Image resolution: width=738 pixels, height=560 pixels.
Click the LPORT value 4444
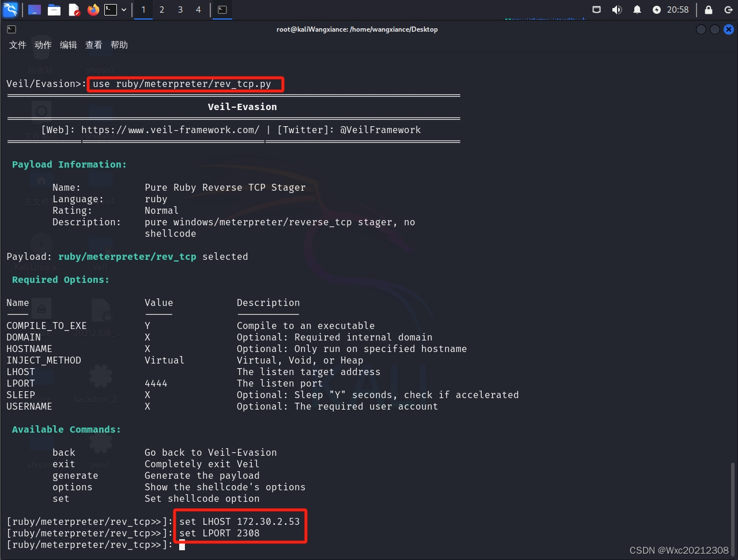coord(156,384)
